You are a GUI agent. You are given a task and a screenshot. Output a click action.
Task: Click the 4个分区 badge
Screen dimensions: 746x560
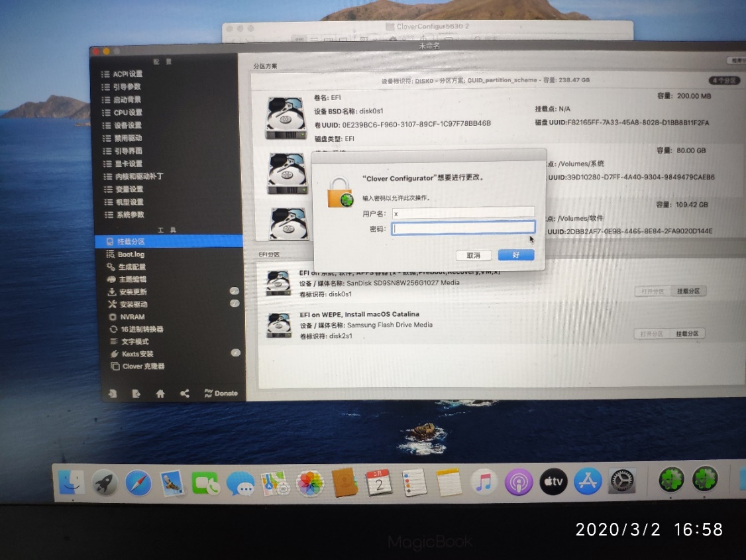click(x=725, y=80)
